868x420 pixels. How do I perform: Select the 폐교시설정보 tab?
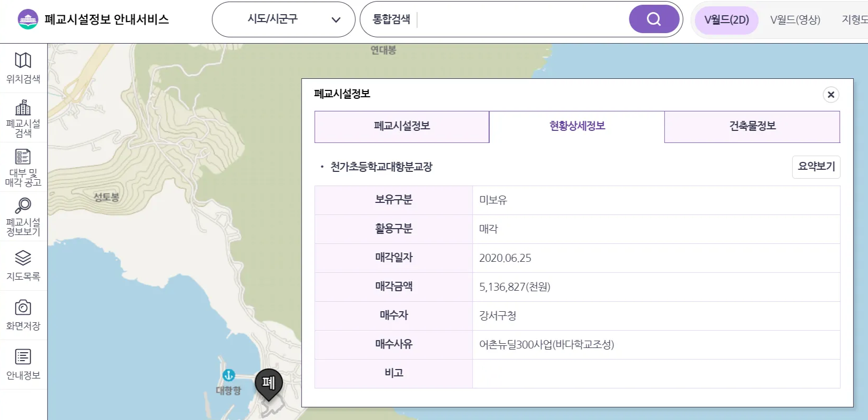click(x=402, y=127)
